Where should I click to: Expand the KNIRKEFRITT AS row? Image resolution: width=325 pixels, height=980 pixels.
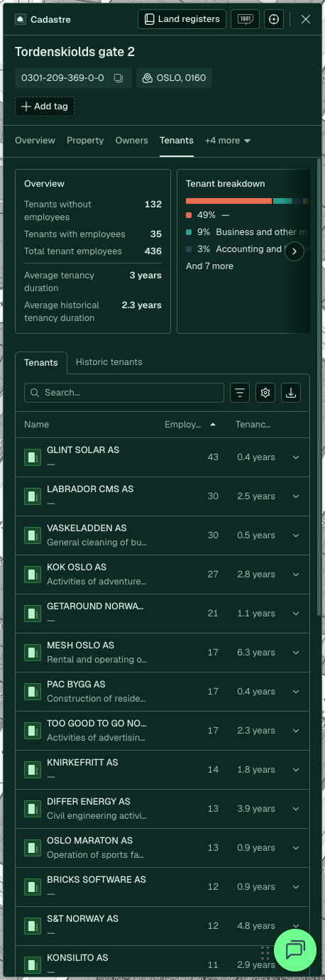[296, 770]
